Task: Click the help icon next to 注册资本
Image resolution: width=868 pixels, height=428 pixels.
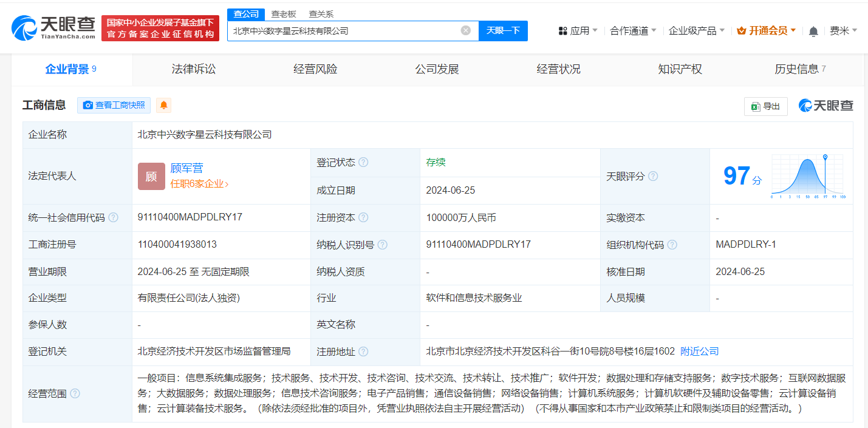Action: point(364,217)
